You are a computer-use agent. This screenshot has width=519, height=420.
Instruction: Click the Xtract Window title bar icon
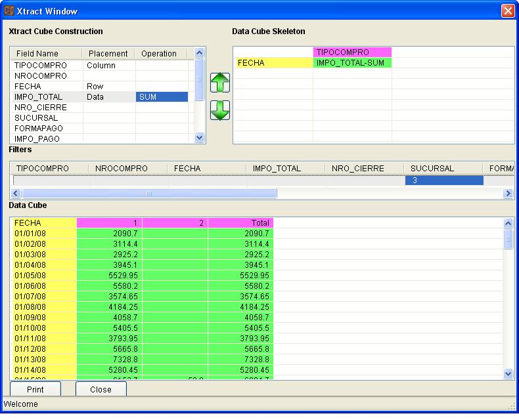(x=9, y=10)
